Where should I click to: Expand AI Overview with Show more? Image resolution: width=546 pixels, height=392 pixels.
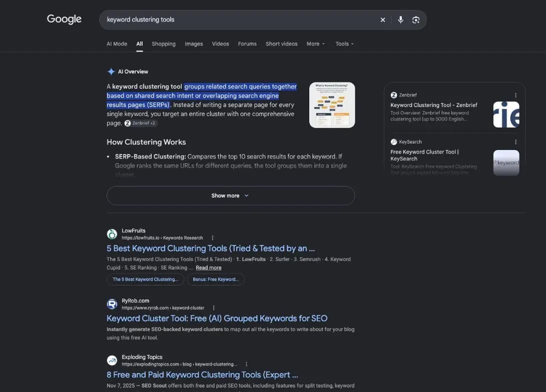(x=231, y=195)
